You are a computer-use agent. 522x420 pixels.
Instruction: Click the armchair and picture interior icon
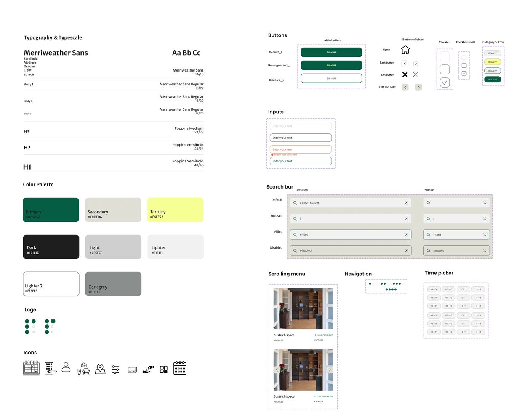click(x=83, y=369)
